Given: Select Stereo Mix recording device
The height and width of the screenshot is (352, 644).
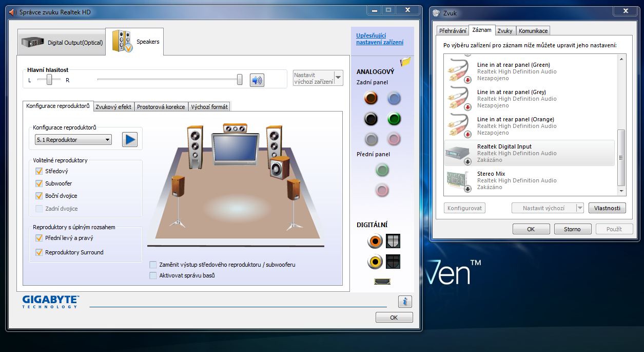Looking at the screenshot, I should [530, 180].
